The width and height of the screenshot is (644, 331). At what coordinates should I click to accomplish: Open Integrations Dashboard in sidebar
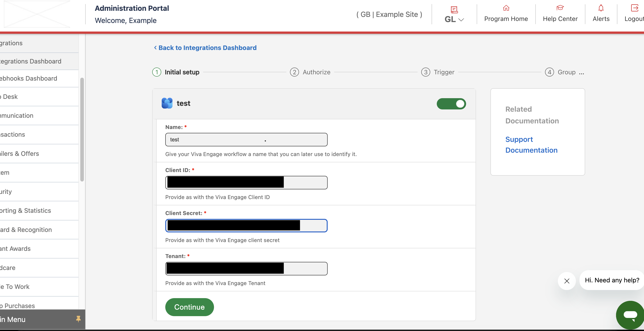tap(39, 61)
